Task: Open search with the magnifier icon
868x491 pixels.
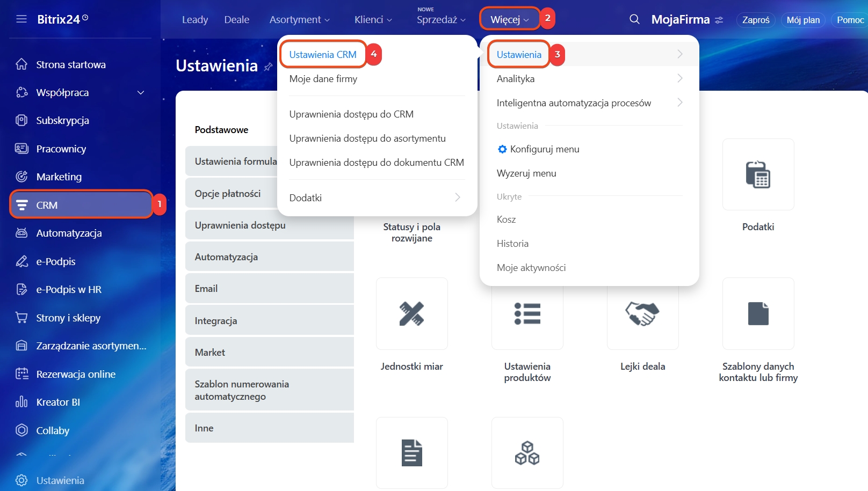Action: [x=634, y=19]
